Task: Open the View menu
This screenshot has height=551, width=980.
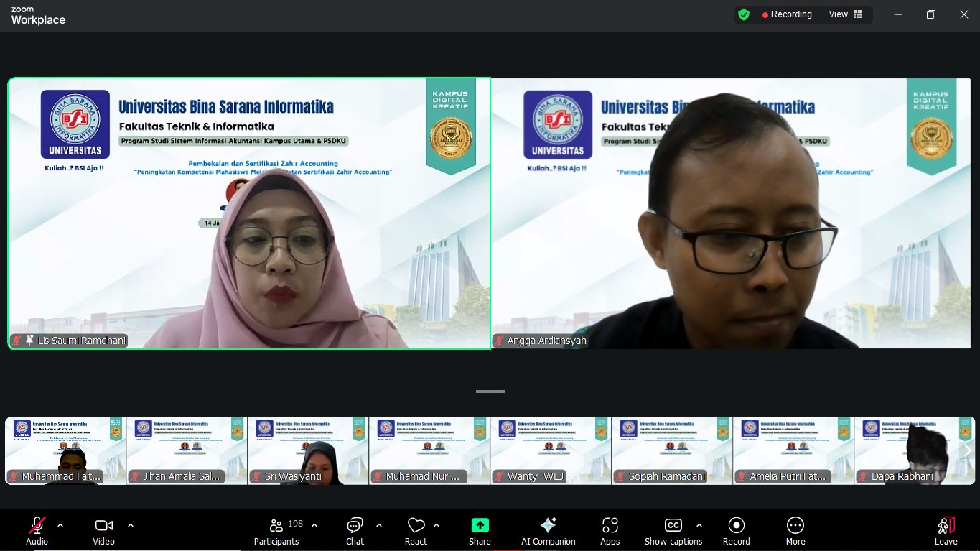Action: point(845,14)
